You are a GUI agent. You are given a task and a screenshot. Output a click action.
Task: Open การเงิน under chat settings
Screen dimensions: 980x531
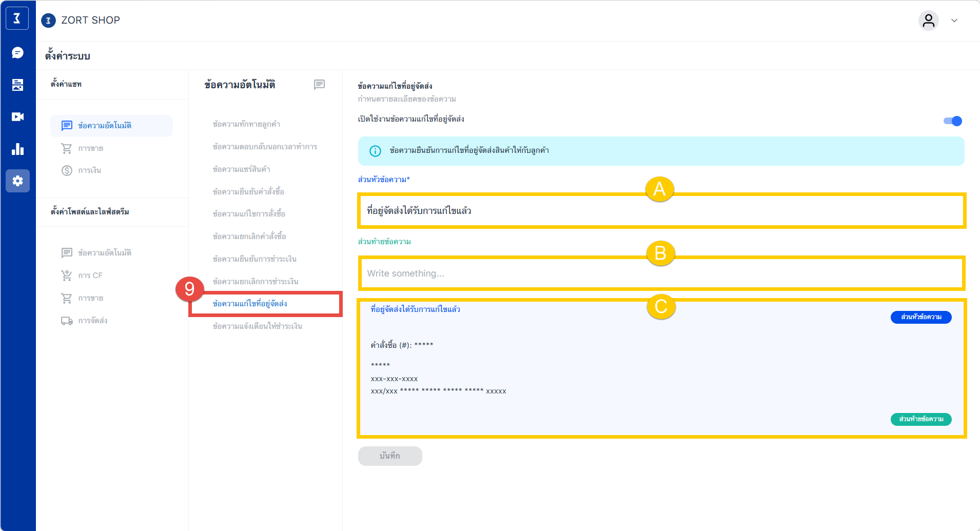[90, 170]
